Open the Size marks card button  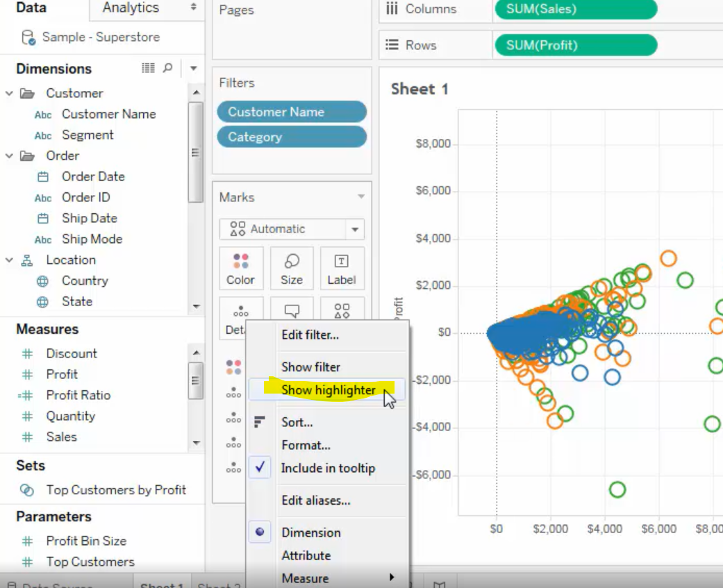pos(292,268)
